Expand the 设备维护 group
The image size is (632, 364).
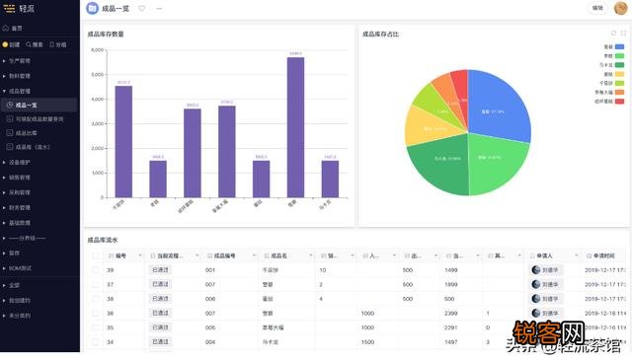(4, 162)
